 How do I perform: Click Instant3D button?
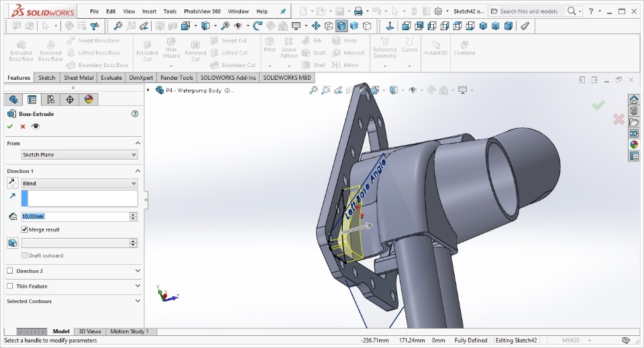[436, 48]
